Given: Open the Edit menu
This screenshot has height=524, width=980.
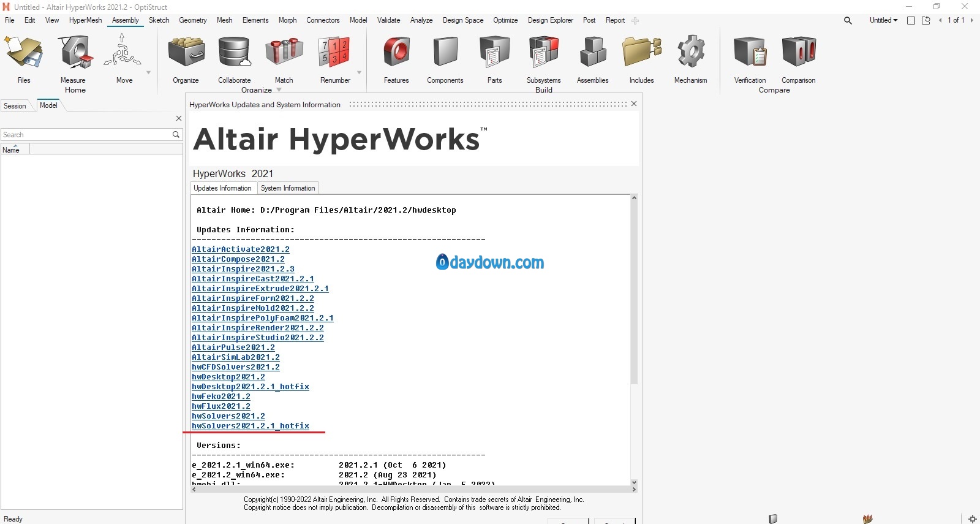Looking at the screenshot, I should coord(29,20).
